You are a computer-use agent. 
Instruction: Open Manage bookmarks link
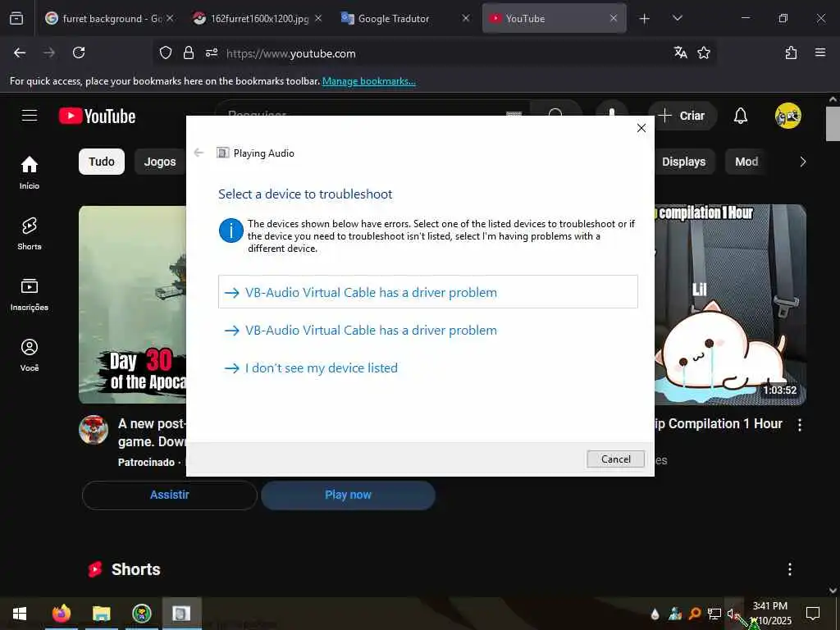click(x=368, y=81)
